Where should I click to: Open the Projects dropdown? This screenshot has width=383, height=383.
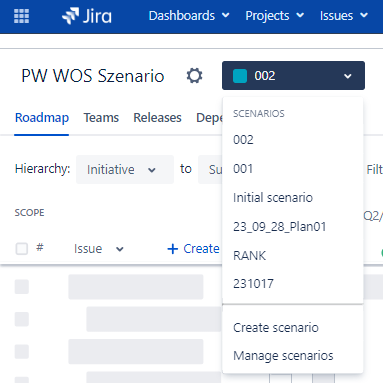[x=275, y=16]
